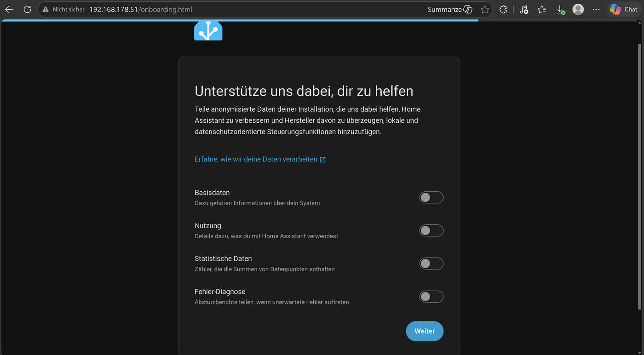Click the 'Statistische Daten' label text
644x355 pixels.
click(223, 259)
